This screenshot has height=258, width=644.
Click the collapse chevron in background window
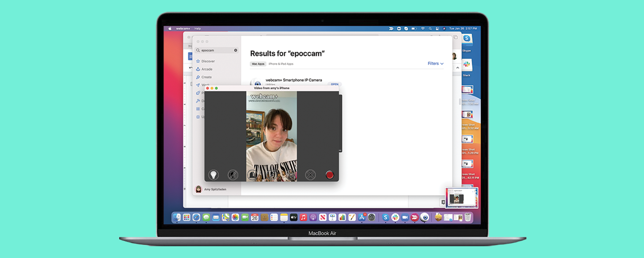(458, 68)
